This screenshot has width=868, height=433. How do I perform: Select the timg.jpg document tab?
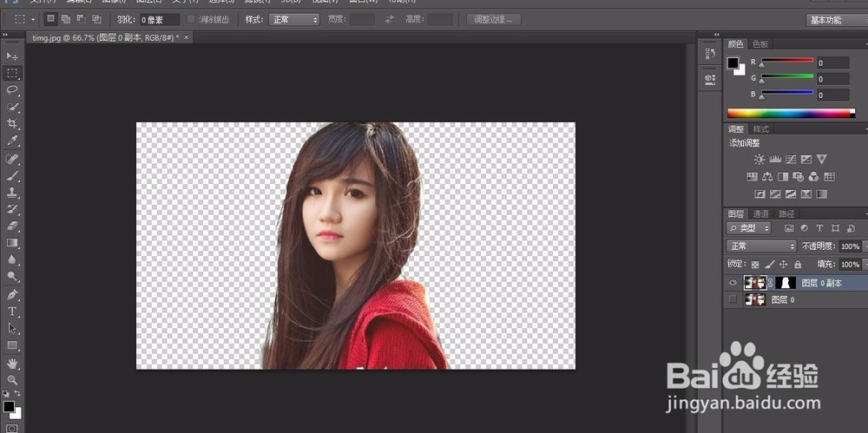105,37
